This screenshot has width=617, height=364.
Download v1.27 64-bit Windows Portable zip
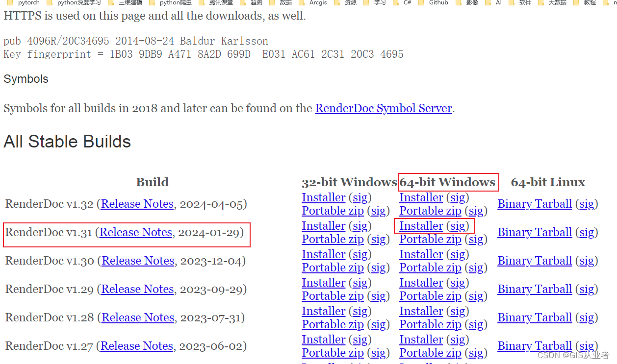[x=430, y=353]
